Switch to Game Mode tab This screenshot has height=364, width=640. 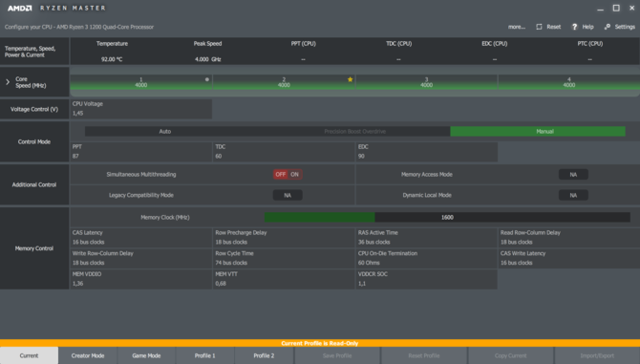tap(146, 355)
